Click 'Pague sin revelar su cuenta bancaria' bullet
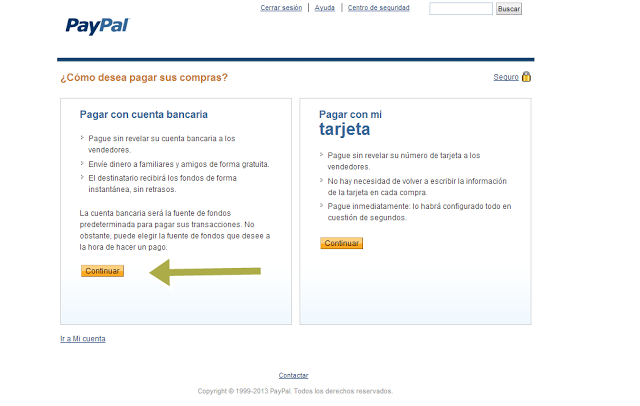The image size is (640, 406). [x=162, y=144]
